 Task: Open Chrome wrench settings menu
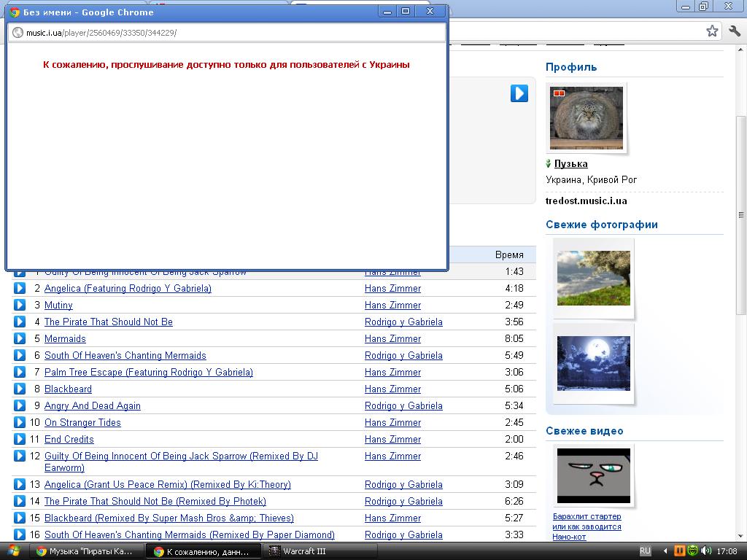tap(735, 31)
